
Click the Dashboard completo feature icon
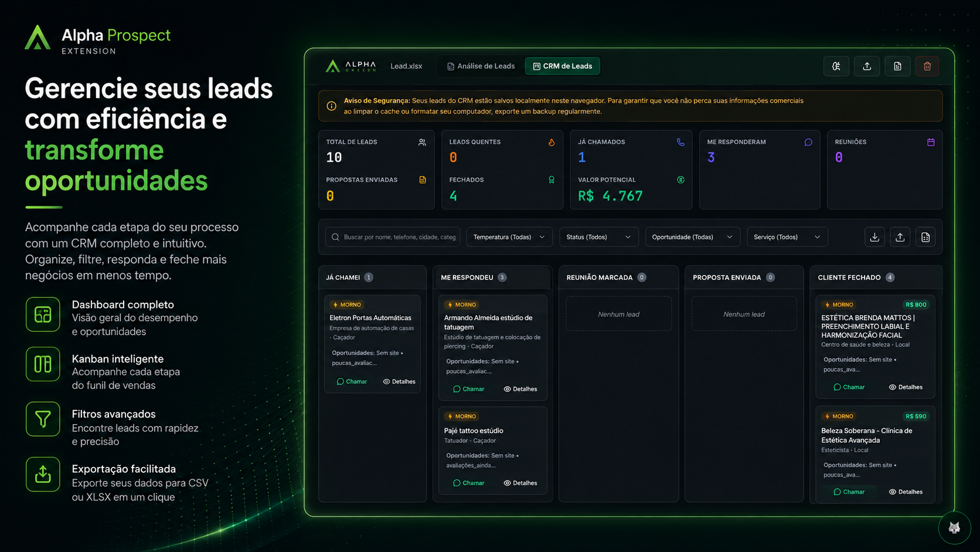tap(43, 314)
